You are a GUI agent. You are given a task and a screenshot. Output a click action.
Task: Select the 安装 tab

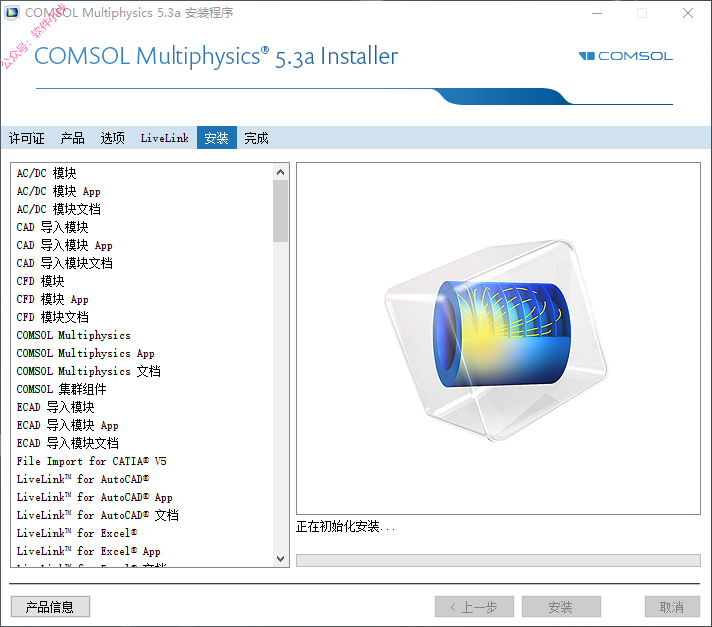[217, 138]
